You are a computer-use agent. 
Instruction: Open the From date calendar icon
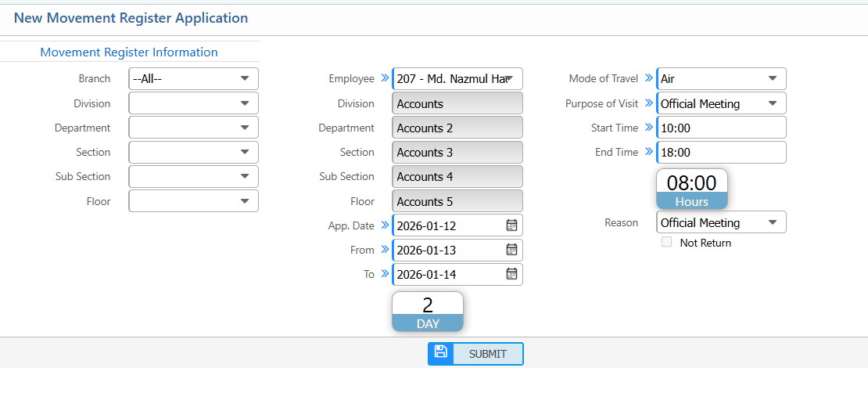point(511,249)
